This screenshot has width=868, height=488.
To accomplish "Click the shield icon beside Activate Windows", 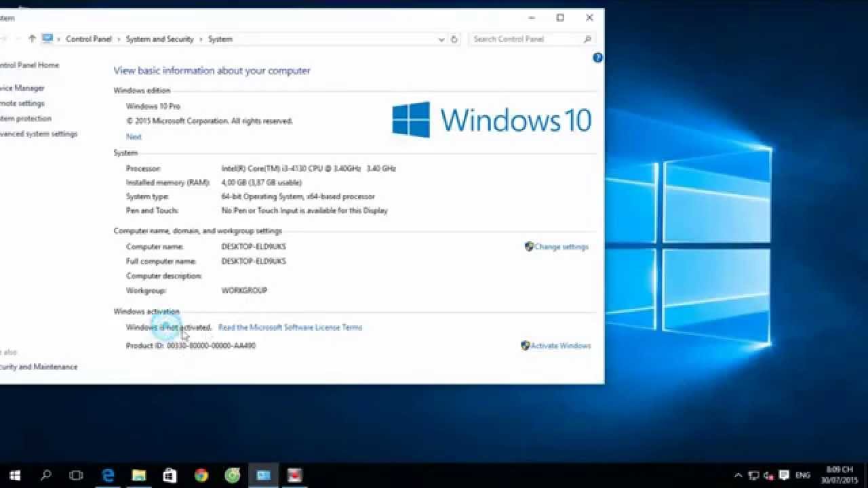I will (525, 346).
